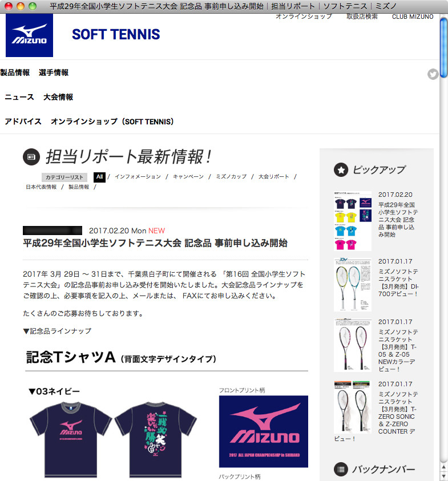Open the 大会情報 navigation menu item
Screen dimensions: 448x481
tap(58, 97)
